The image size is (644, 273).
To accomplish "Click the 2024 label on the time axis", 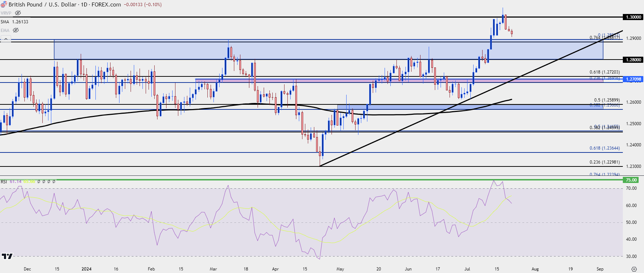I will point(86,269).
